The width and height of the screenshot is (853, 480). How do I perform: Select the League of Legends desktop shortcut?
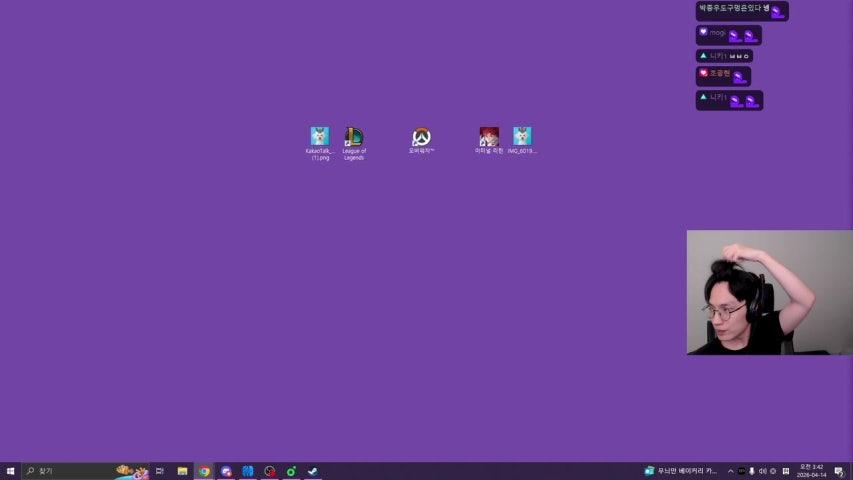point(353,138)
